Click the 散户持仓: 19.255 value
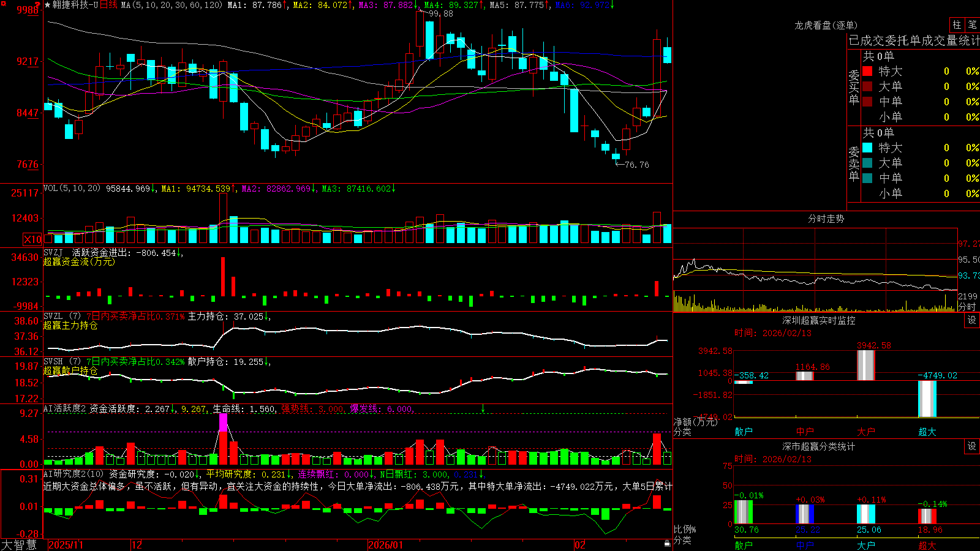The image size is (980, 551). pyautogui.click(x=225, y=362)
